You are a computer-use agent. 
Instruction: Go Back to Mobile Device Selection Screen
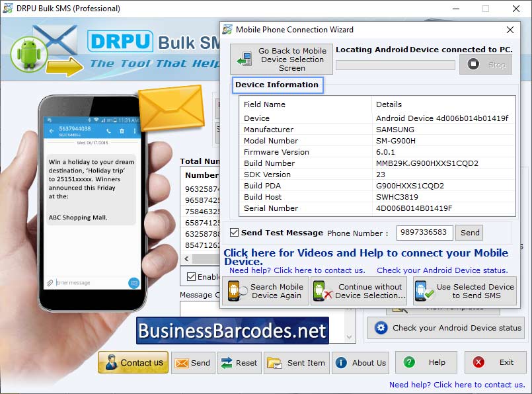tap(280, 59)
